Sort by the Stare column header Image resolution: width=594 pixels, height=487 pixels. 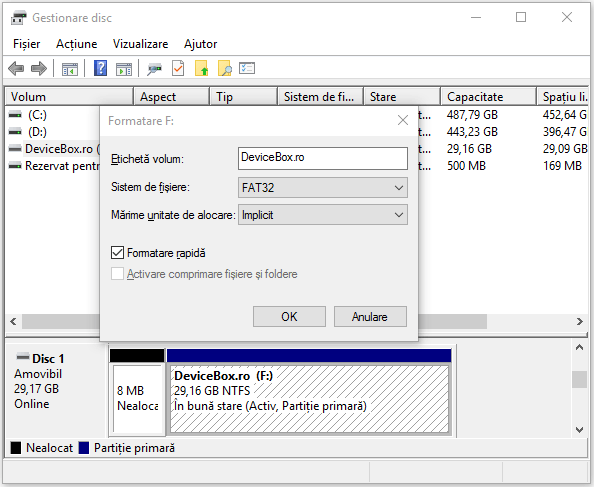402,97
